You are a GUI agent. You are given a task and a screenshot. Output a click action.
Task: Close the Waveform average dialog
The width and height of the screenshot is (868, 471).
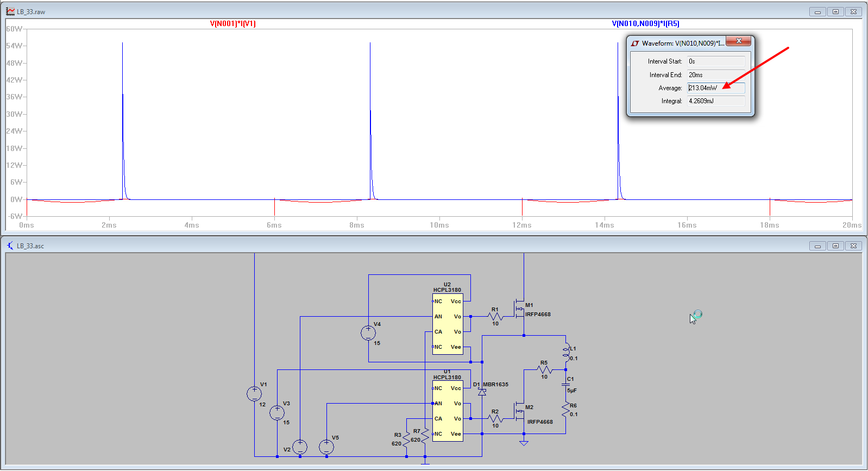[739, 41]
